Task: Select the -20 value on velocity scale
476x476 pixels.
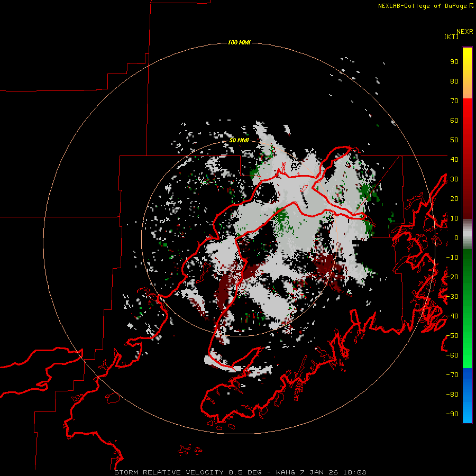Action: (452, 277)
